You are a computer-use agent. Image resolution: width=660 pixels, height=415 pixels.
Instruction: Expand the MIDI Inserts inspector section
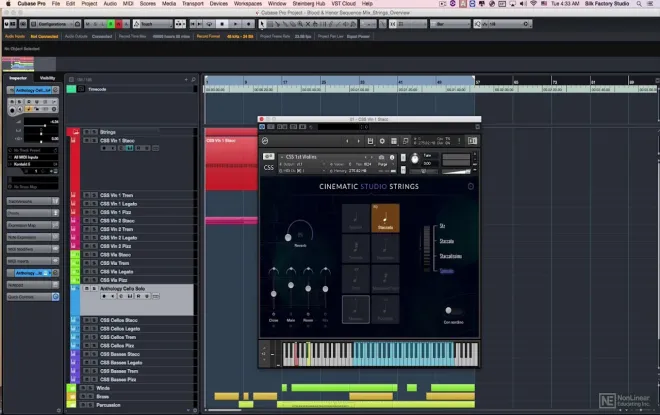click(x=33, y=261)
